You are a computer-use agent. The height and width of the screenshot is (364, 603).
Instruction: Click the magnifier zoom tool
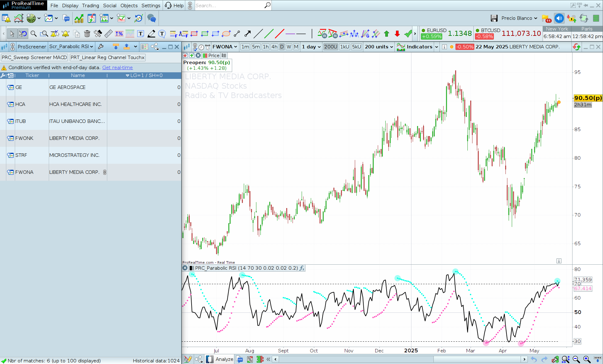33,34
